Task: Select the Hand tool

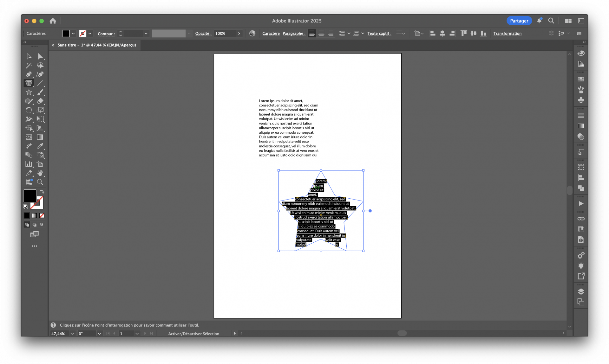Action: coord(40,173)
